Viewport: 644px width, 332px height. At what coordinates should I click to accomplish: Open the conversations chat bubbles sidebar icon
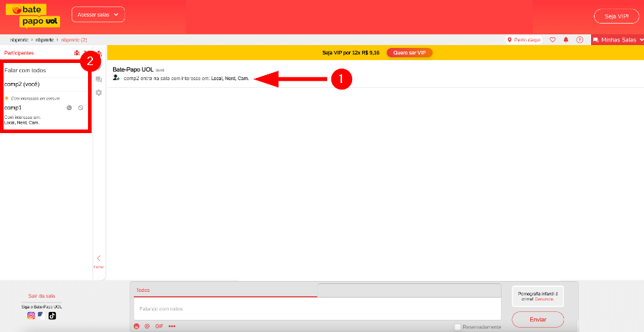[x=99, y=79]
